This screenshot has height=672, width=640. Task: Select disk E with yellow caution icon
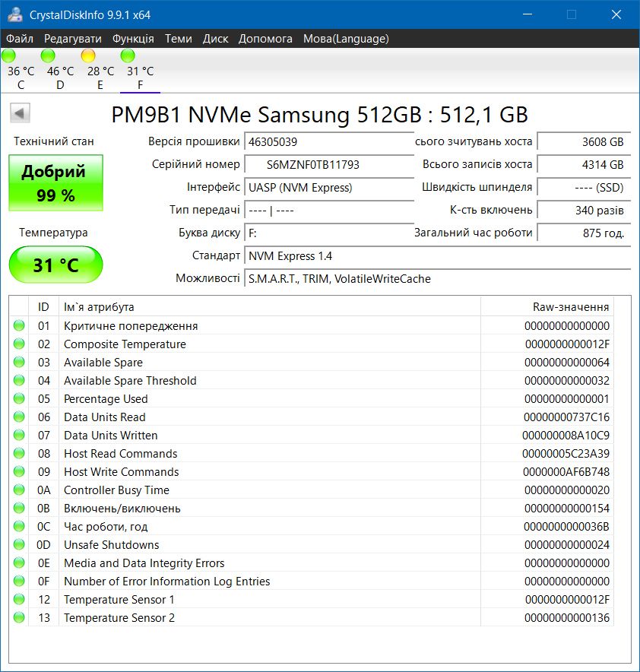[x=100, y=69]
